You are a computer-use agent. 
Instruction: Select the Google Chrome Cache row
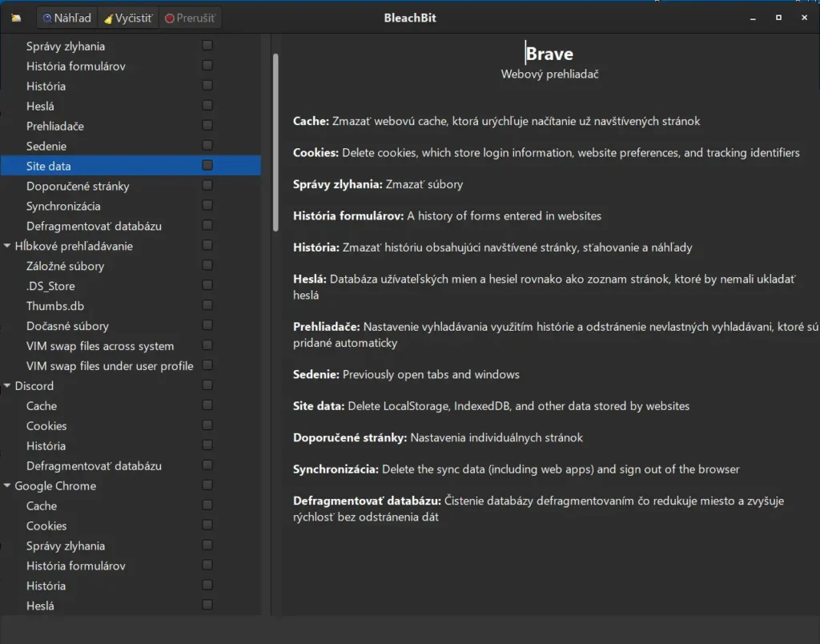click(x=131, y=505)
